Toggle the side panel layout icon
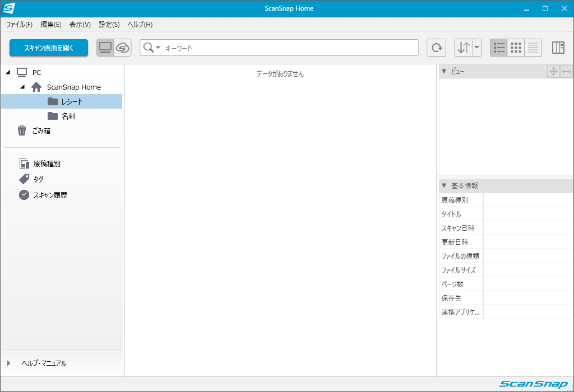 tap(558, 48)
